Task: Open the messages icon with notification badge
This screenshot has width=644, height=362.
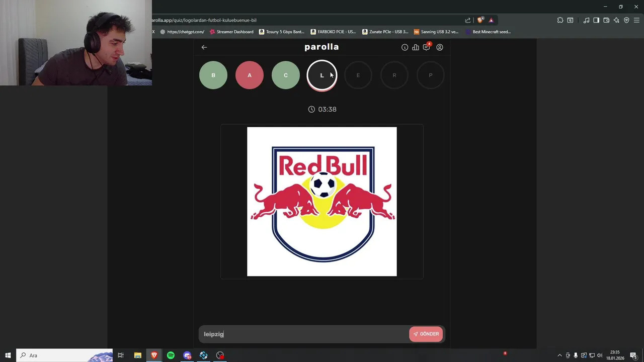Action: coord(427,47)
